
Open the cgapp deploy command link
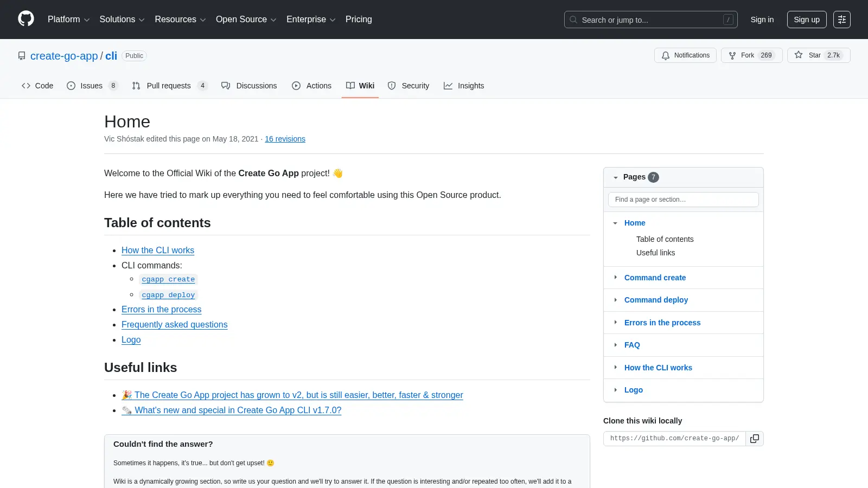168,295
